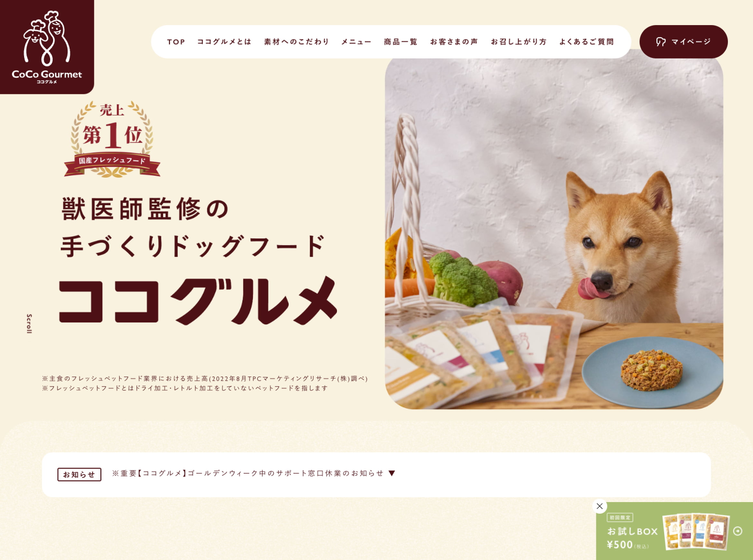Open お客さまの声 page
The width and height of the screenshot is (753, 560).
(x=454, y=42)
